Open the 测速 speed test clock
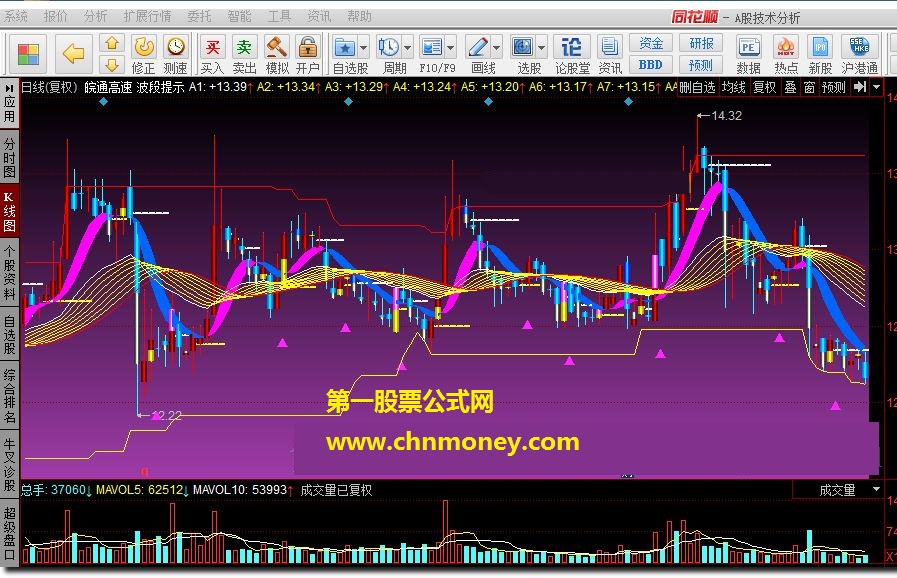The width and height of the screenshot is (897, 578). [x=176, y=54]
